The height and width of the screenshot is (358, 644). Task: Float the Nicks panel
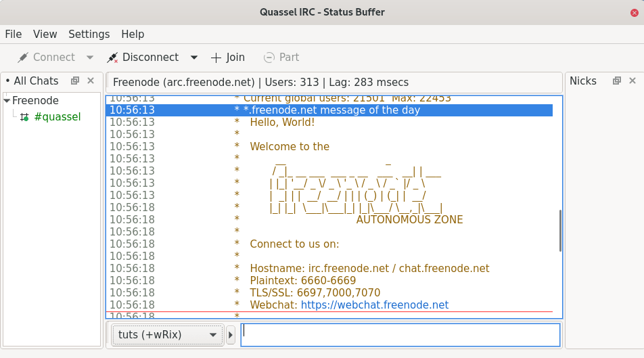click(x=616, y=81)
